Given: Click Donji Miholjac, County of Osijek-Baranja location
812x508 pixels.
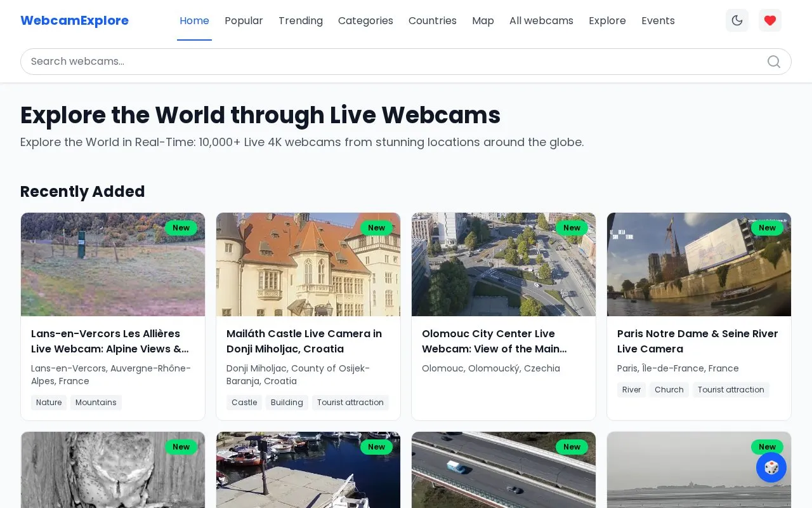Looking at the screenshot, I should [298, 375].
